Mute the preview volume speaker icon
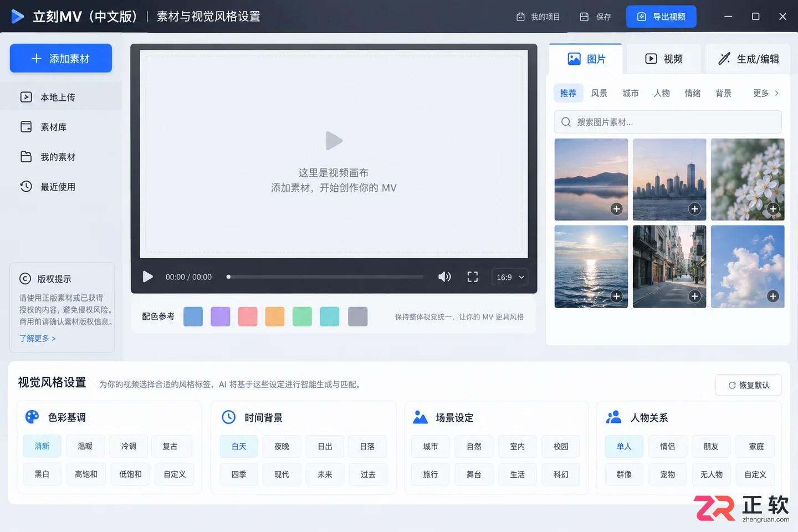 pyautogui.click(x=444, y=277)
